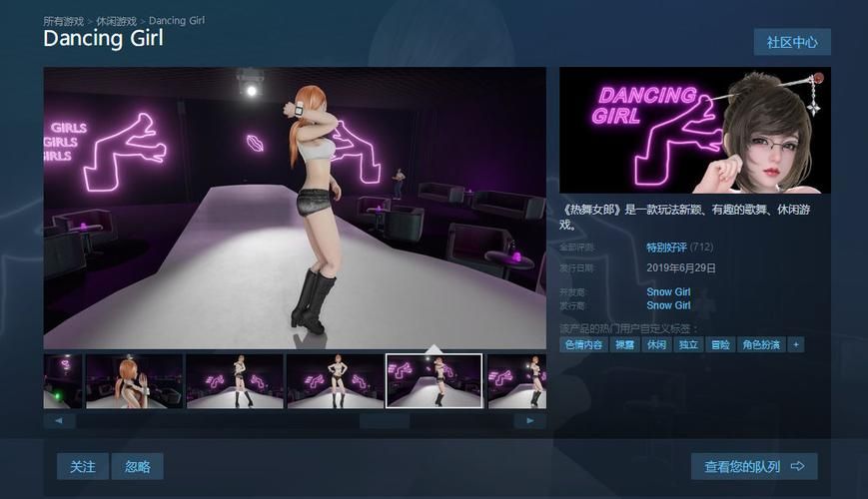Click the Snow Girl publisher link

click(668, 305)
